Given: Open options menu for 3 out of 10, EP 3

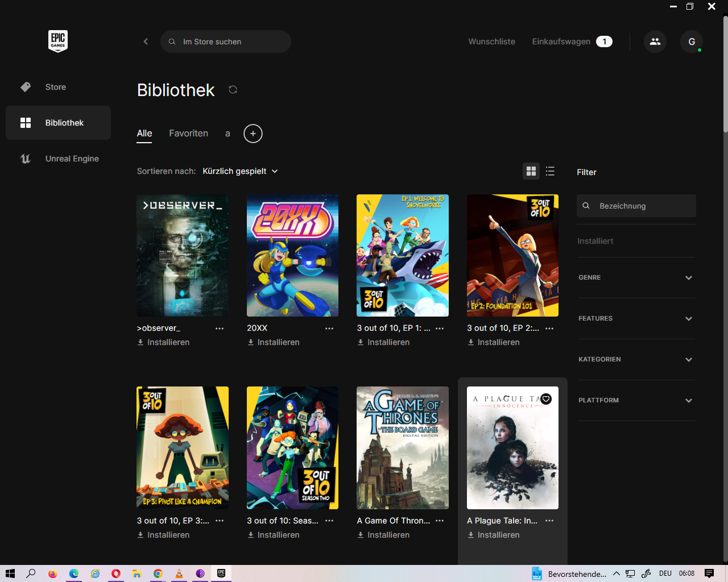Looking at the screenshot, I should click(x=220, y=521).
